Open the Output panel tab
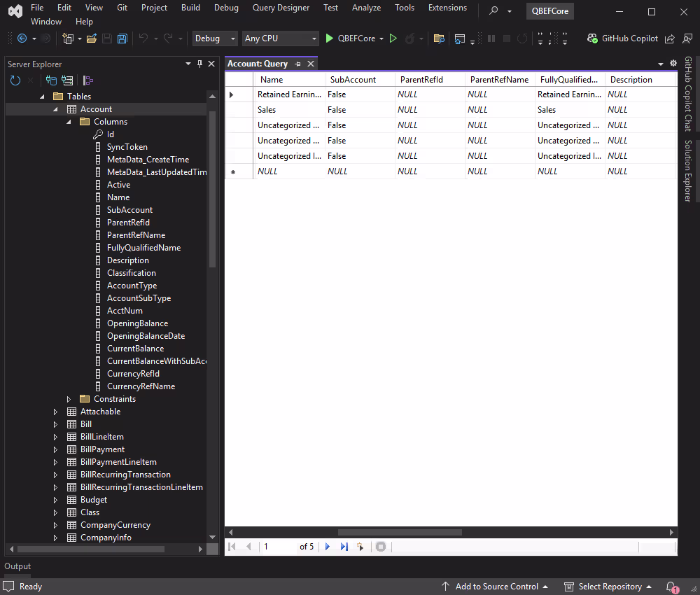This screenshot has height=595, width=700. [17, 566]
